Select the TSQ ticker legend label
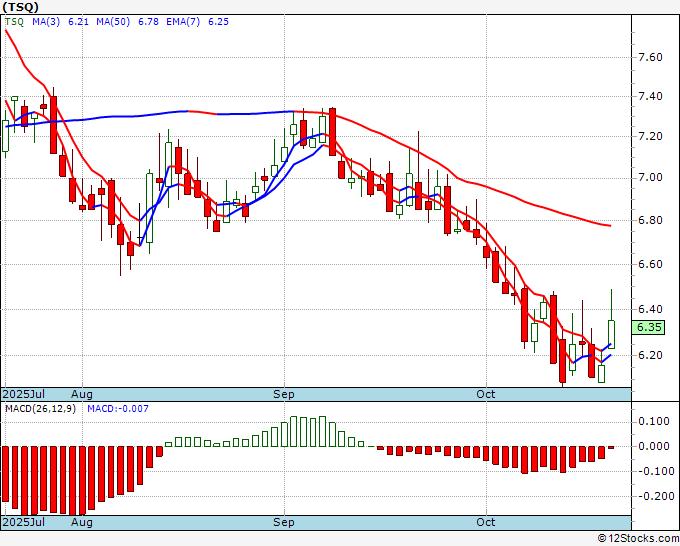Image resolution: width=680 pixels, height=546 pixels. point(14,22)
